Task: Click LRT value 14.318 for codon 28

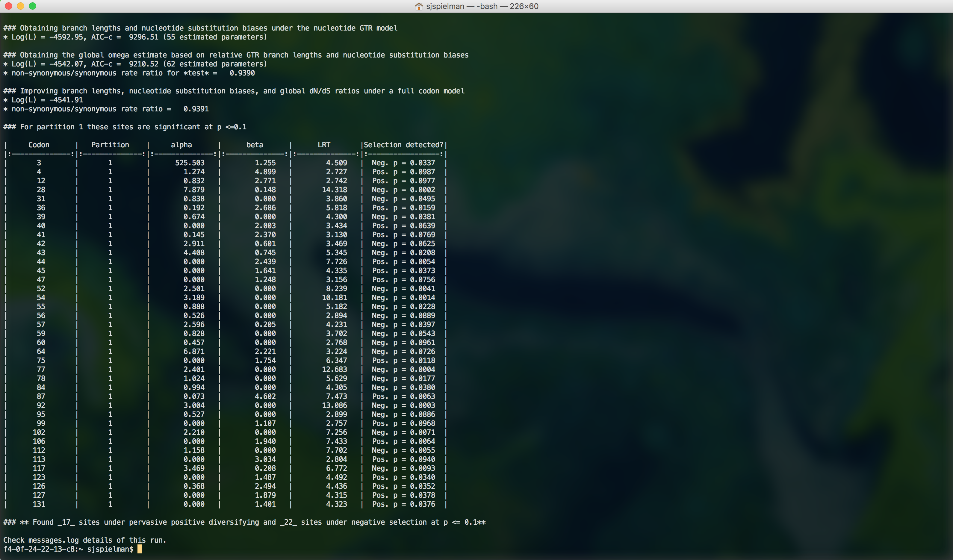Action: point(335,190)
